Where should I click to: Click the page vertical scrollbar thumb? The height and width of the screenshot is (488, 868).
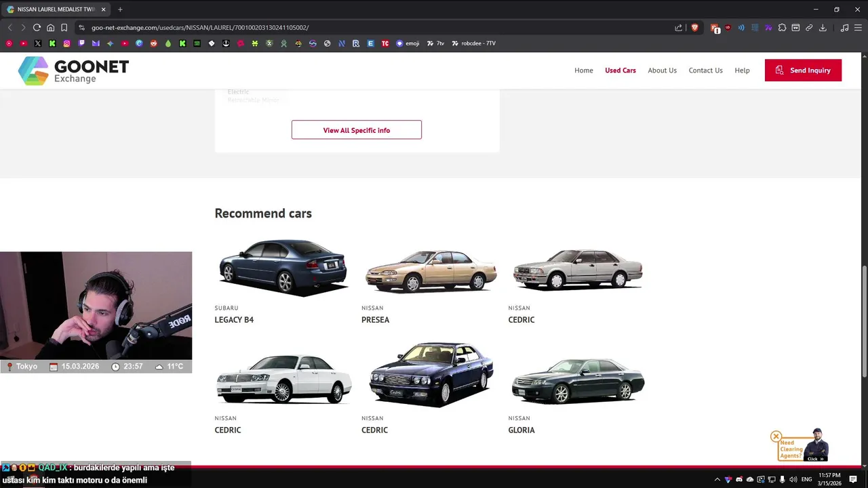[x=865, y=321]
